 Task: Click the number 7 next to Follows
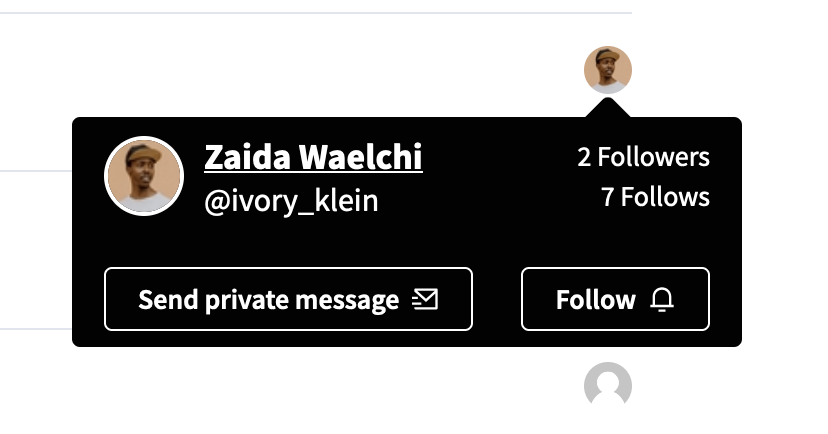[x=608, y=197]
